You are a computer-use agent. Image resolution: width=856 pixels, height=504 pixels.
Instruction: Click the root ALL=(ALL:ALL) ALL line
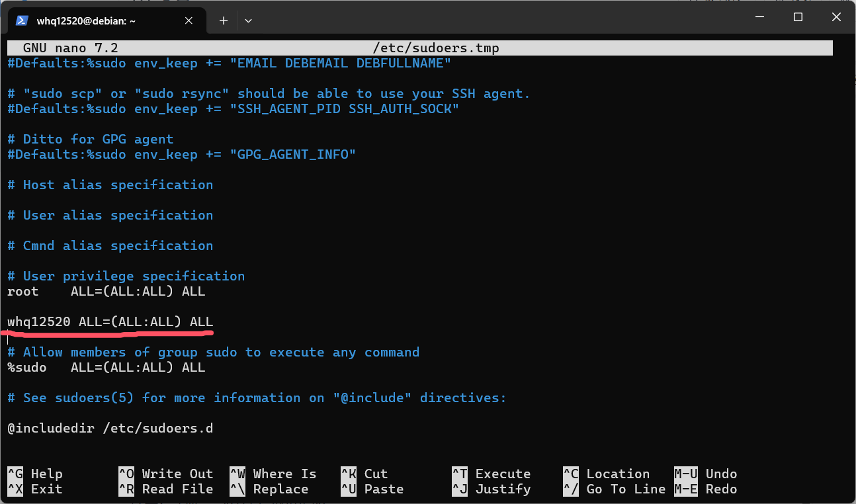coord(106,292)
